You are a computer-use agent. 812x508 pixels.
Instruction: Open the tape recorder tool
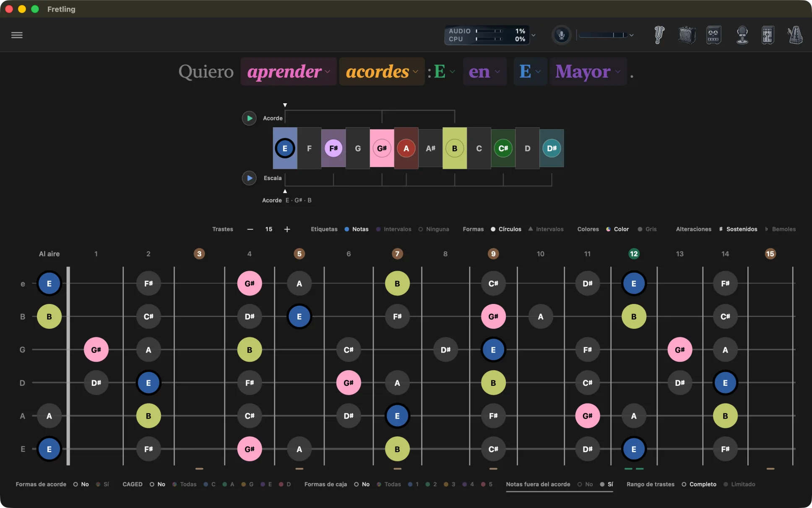coord(713,35)
